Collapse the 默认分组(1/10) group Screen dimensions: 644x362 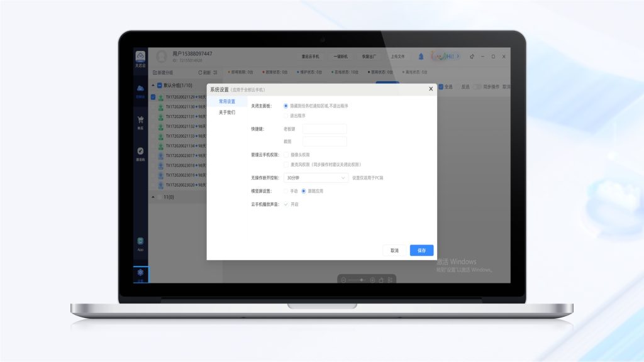click(x=153, y=85)
